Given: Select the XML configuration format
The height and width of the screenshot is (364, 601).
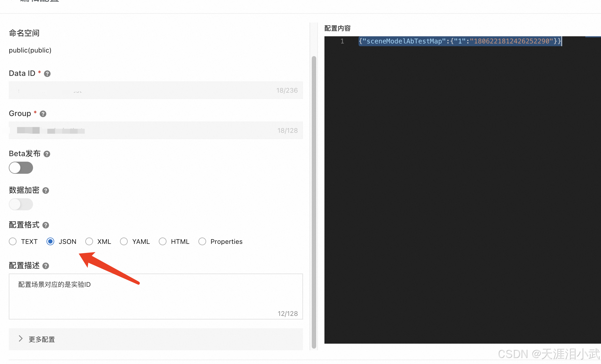Looking at the screenshot, I should point(89,241).
